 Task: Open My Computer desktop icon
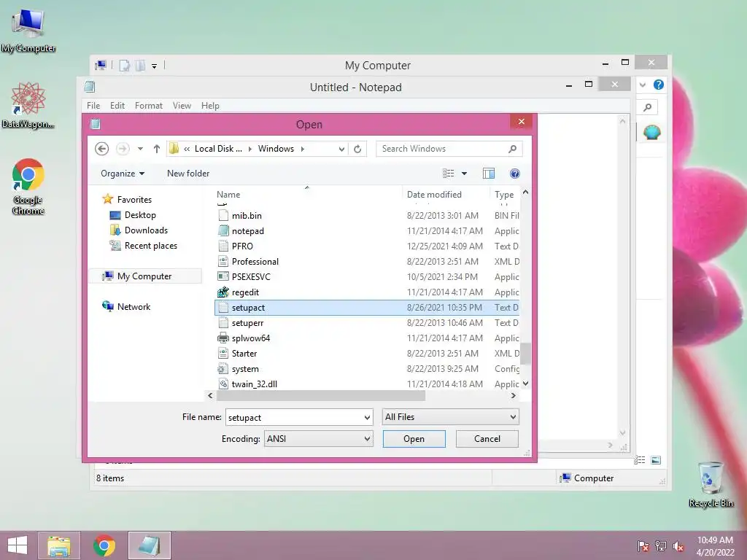click(28, 30)
